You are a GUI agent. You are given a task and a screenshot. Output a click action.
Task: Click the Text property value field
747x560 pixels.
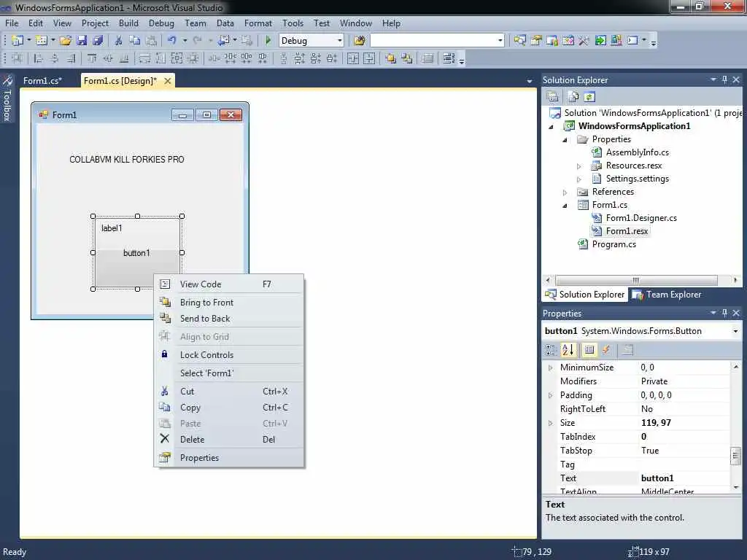coord(684,478)
